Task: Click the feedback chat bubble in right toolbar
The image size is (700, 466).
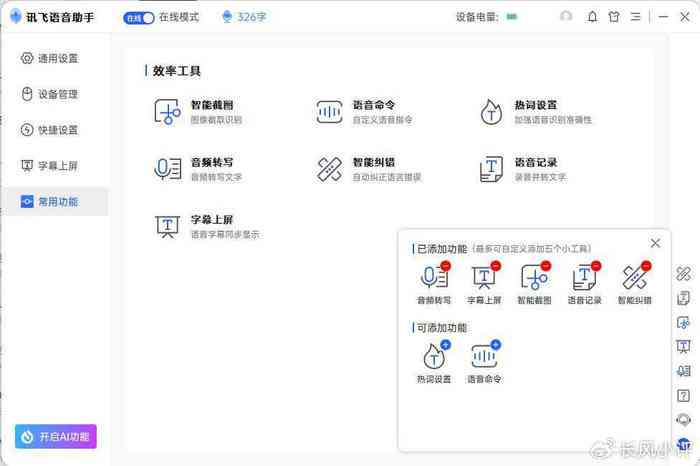Action: click(x=683, y=420)
